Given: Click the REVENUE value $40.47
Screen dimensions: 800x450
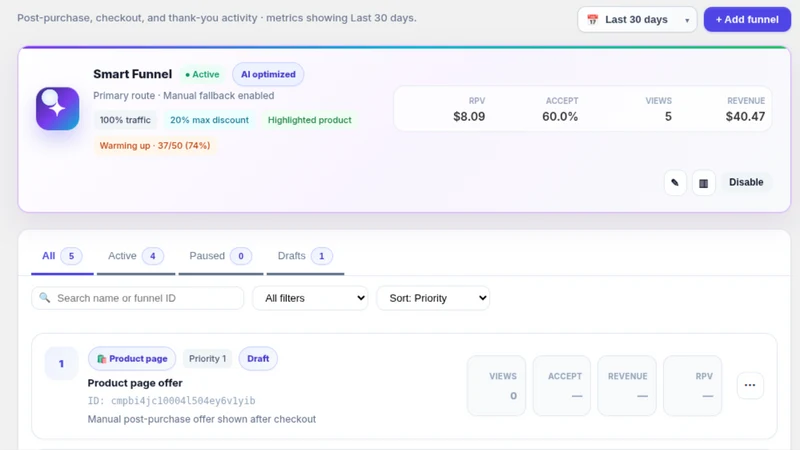Looking at the screenshot, I should 745,116.
